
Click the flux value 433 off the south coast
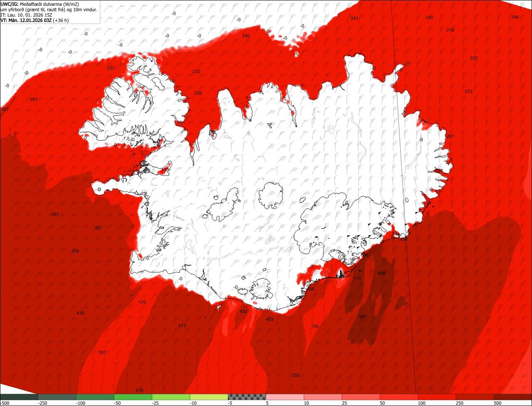coord(270,319)
